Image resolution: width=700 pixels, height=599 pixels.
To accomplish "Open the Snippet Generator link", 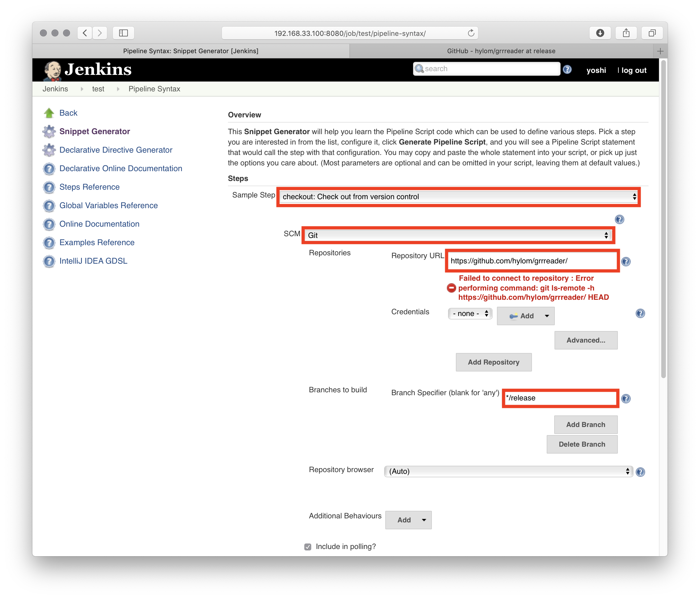I will tap(95, 132).
